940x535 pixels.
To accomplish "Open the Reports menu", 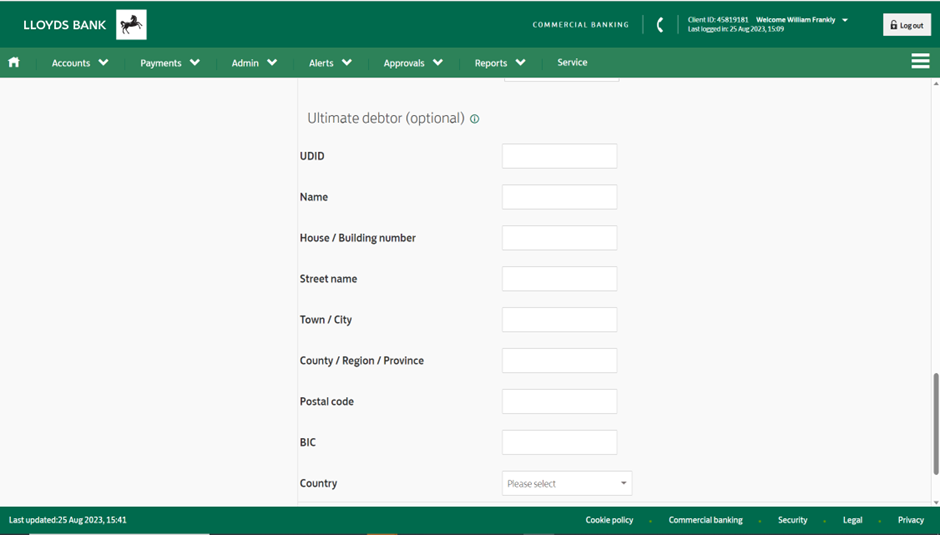I will pos(500,63).
